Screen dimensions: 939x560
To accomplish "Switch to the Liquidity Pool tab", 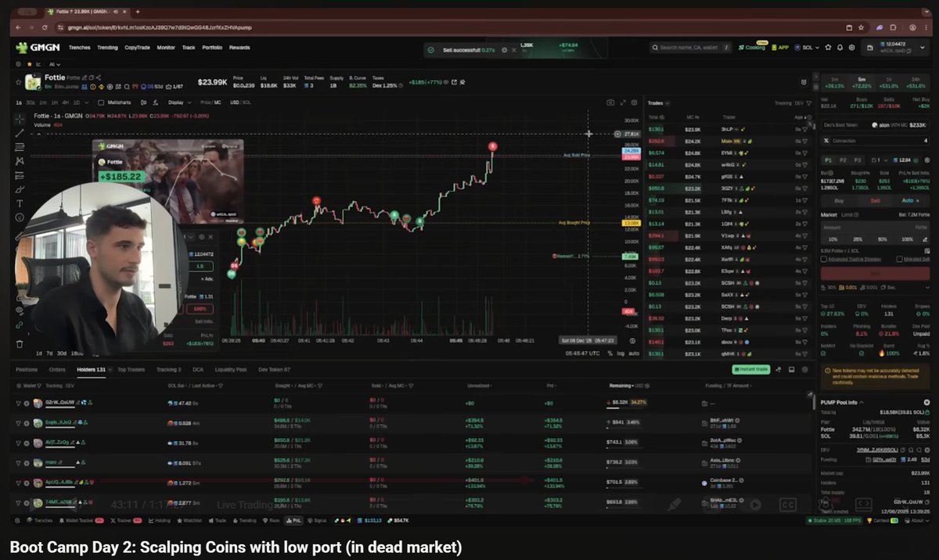I will [231, 369].
